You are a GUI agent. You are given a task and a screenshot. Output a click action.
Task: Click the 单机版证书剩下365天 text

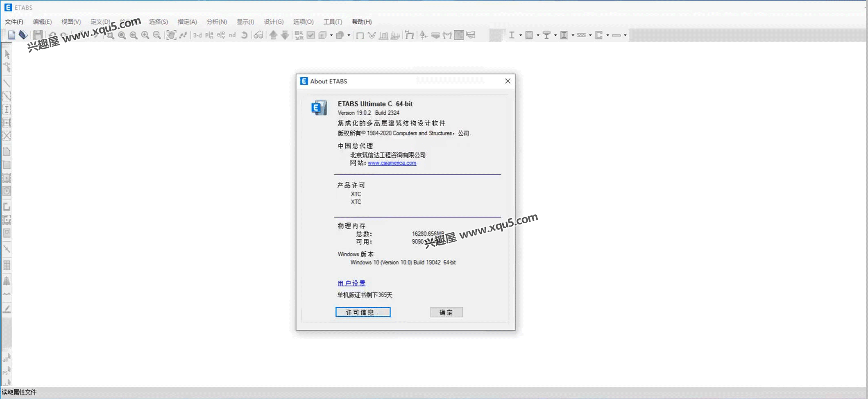(x=365, y=295)
